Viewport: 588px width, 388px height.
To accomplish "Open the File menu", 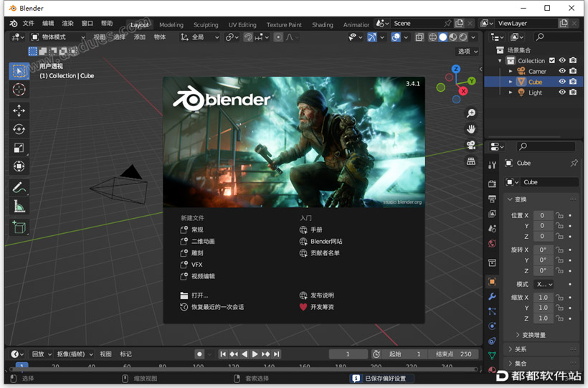I will (28, 23).
